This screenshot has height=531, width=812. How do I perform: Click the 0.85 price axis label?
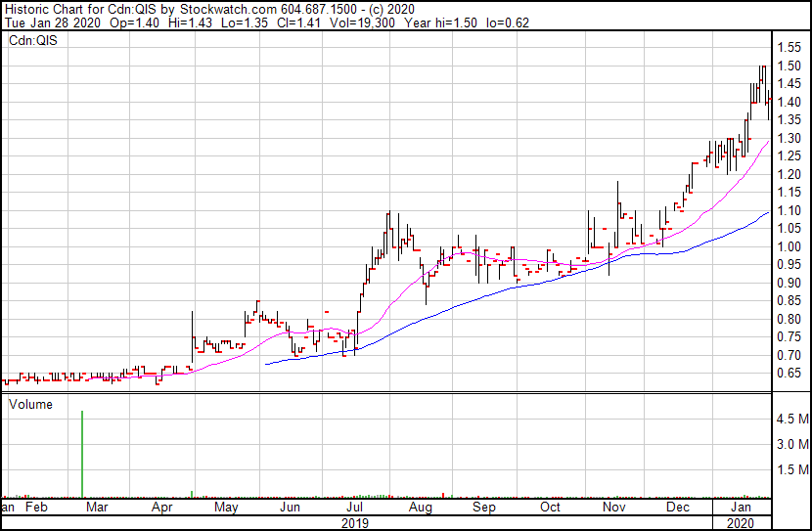point(789,301)
